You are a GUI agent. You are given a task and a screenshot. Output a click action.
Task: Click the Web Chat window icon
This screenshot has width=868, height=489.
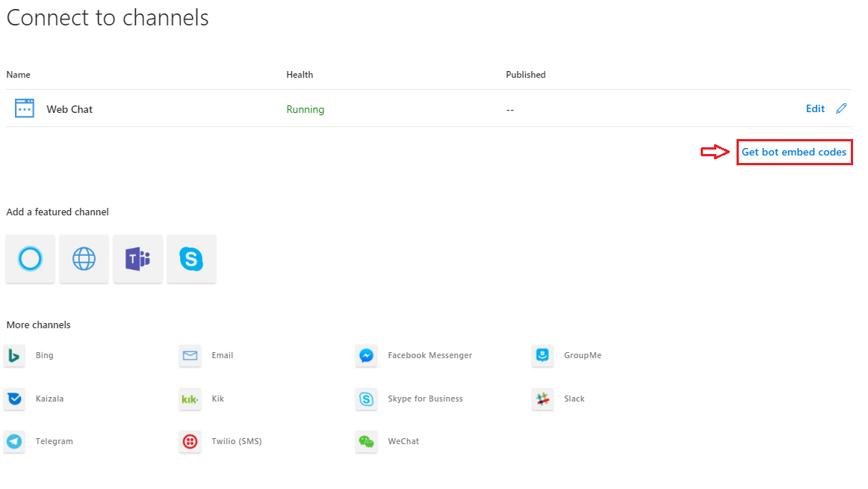point(25,109)
